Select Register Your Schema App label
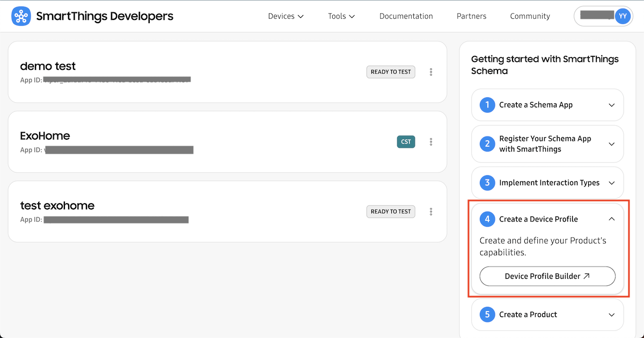644x338 pixels. [545, 144]
